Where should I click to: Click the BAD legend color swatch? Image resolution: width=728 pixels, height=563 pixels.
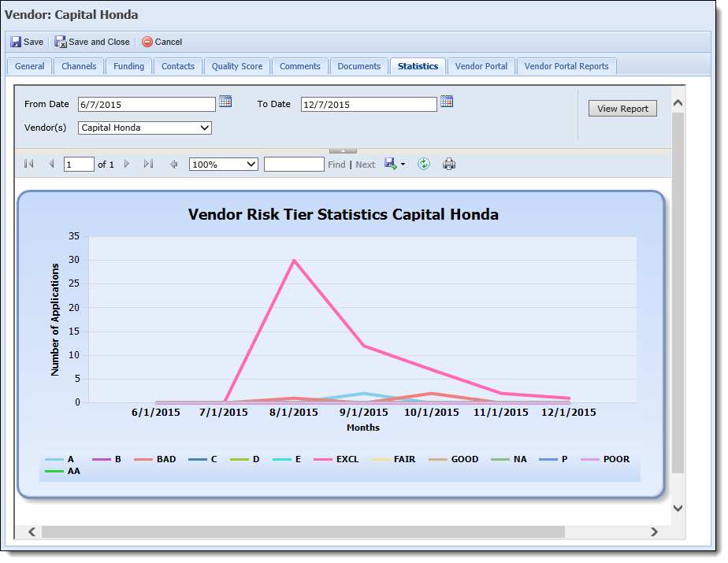143,460
